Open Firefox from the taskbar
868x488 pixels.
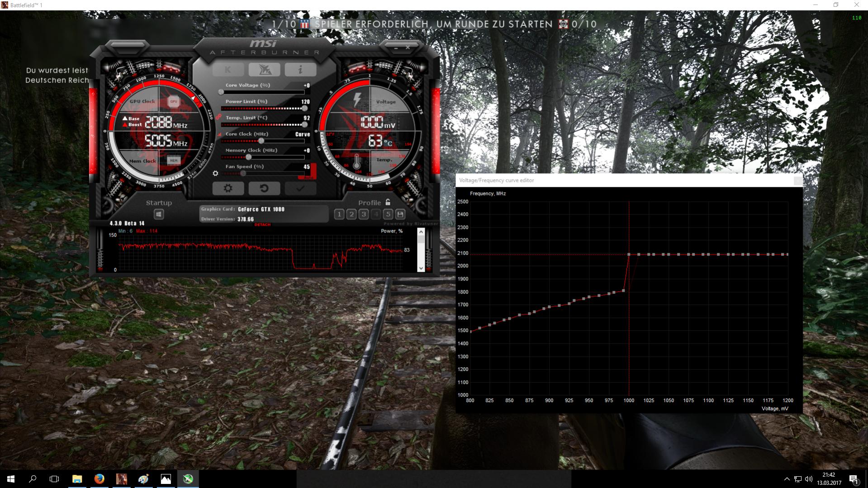click(100, 479)
